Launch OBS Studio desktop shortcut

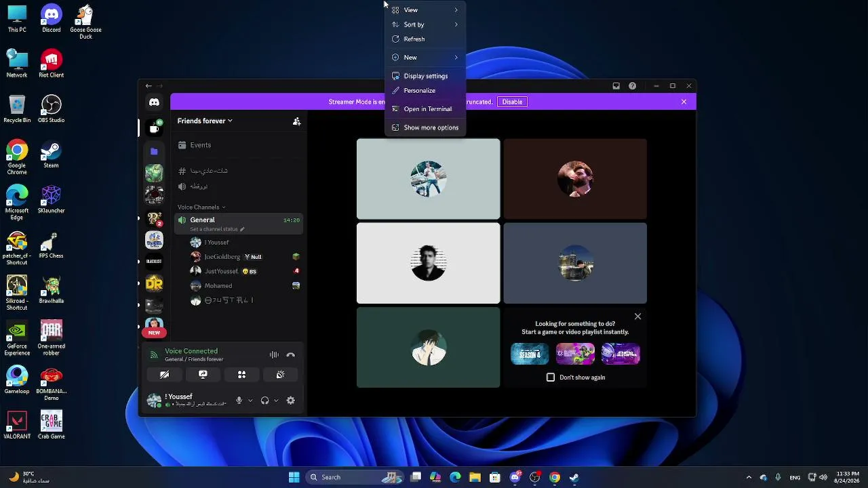pos(52,109)
